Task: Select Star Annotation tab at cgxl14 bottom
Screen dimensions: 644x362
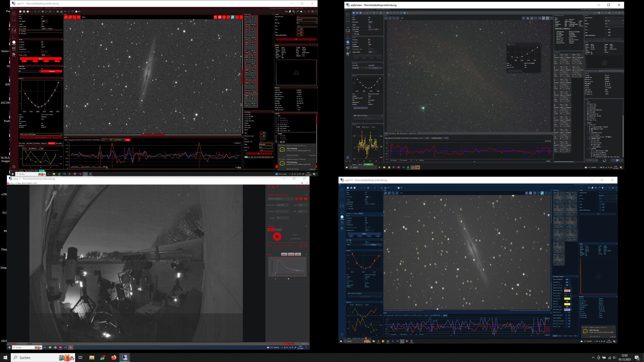Action: pos(555,336)
